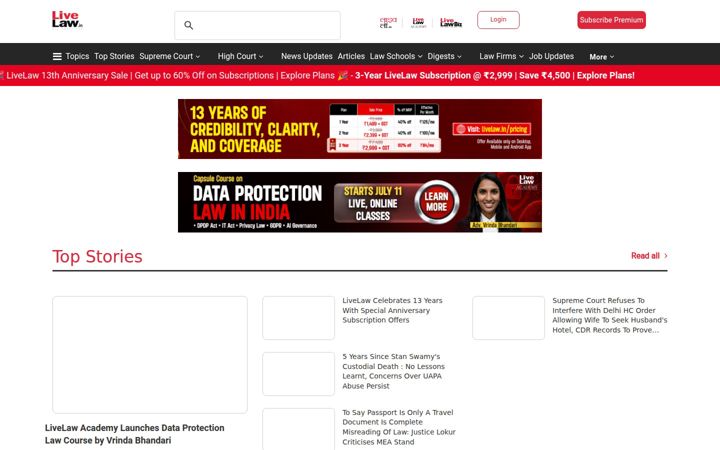Viewport: 720px width, 450px height.
Task: Open the Stan Swamy custodial death story
Action: click(394, 371)
